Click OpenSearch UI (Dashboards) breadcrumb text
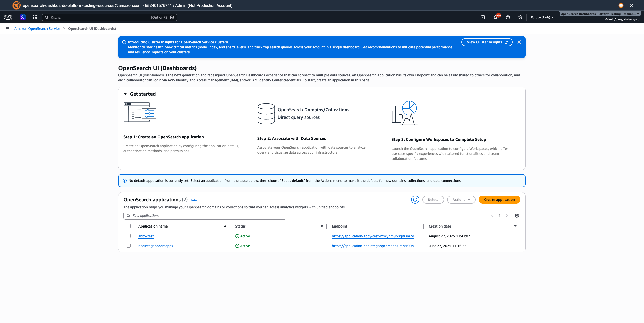 point(92,29)
